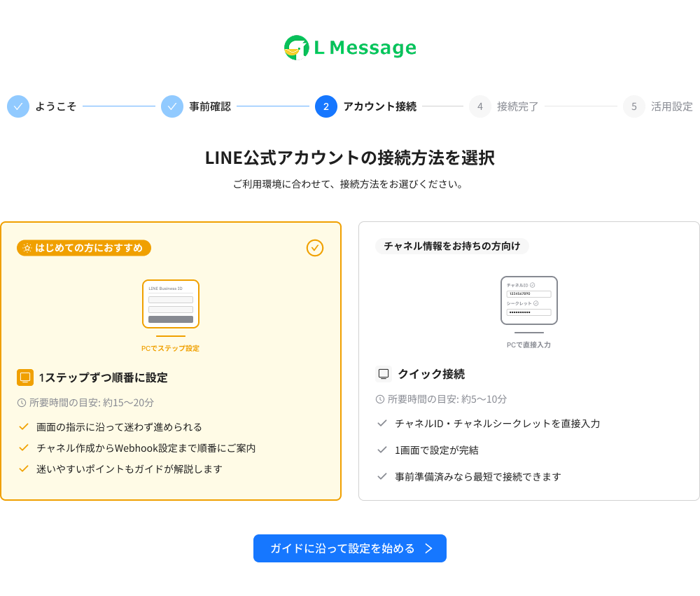Click the orange monitor icon beside 1ステップずつ順番に設定
Viewport: 700px width, 596px height.
pos(25,377)
